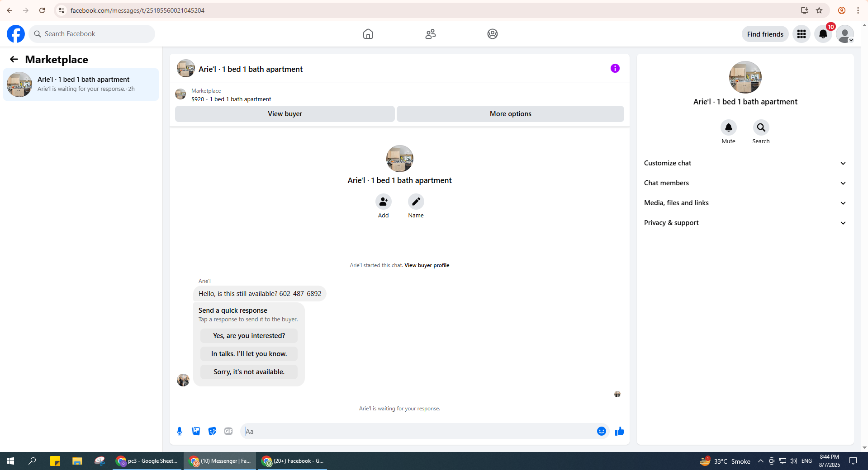Click the View buyer button
The width and height of the screenshot is (868, 470).
[x=285, y=114]
